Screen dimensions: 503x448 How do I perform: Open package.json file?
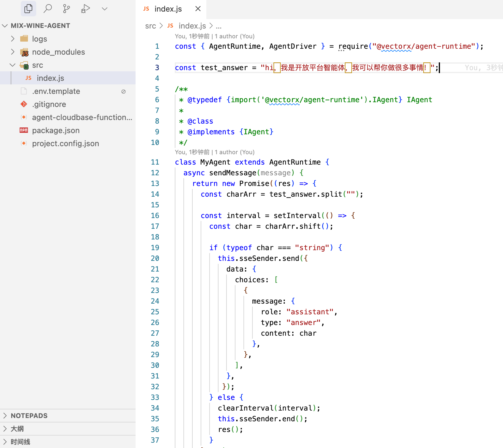coord(68,130)
